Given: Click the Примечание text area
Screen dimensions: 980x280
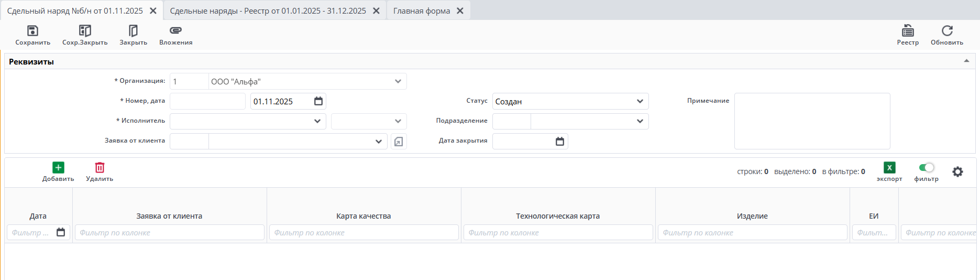Looking at the screenshot, I should (812, 121).
